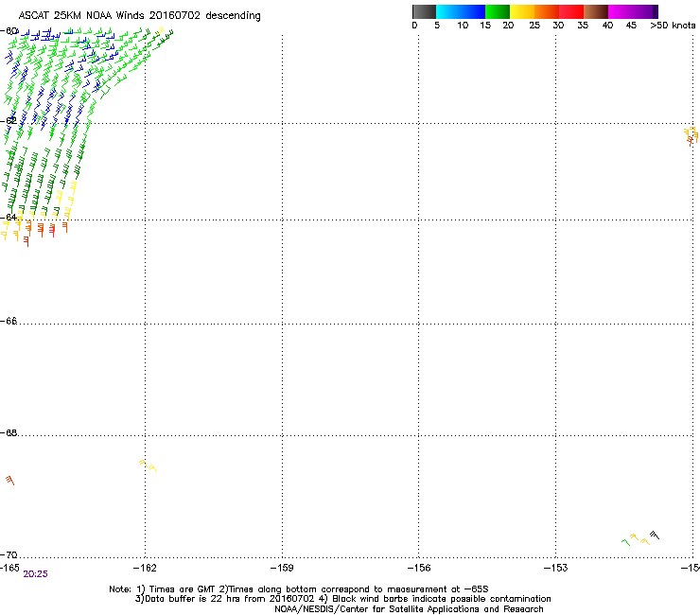700x615 pixels.
Task: Click the '25' label in the knots scale
Action: 534,25
